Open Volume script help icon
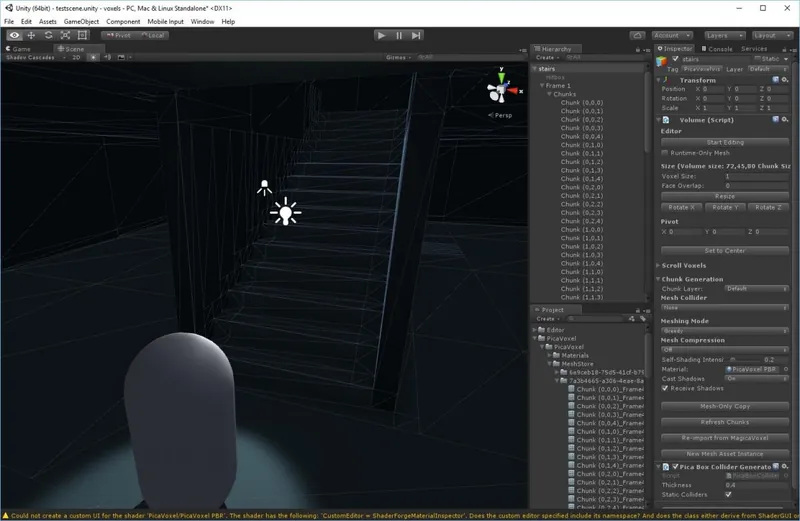The height and width of the screenshot is (521, 800). [x=776, y=119]
